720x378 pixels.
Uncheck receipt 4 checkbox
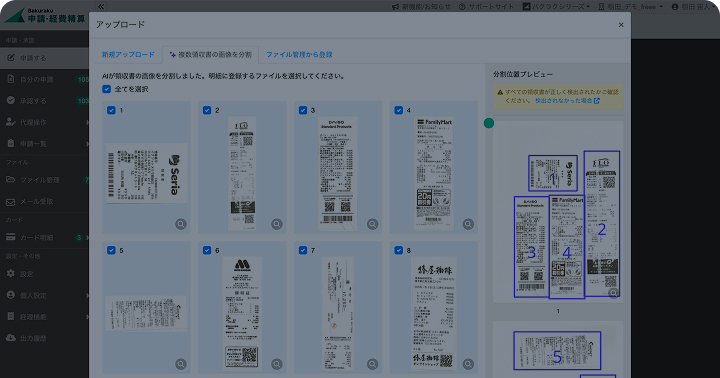click(x=399, y=110)
